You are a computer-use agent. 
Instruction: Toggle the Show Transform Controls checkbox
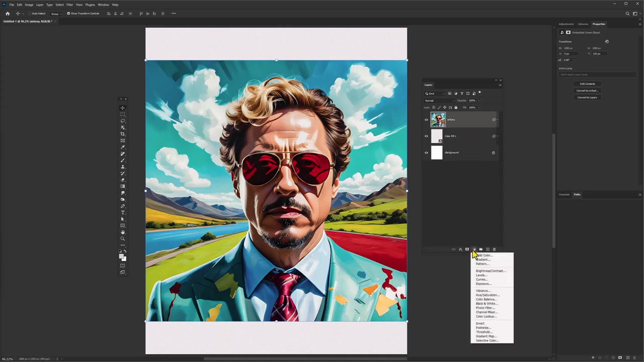coord(68,14)
